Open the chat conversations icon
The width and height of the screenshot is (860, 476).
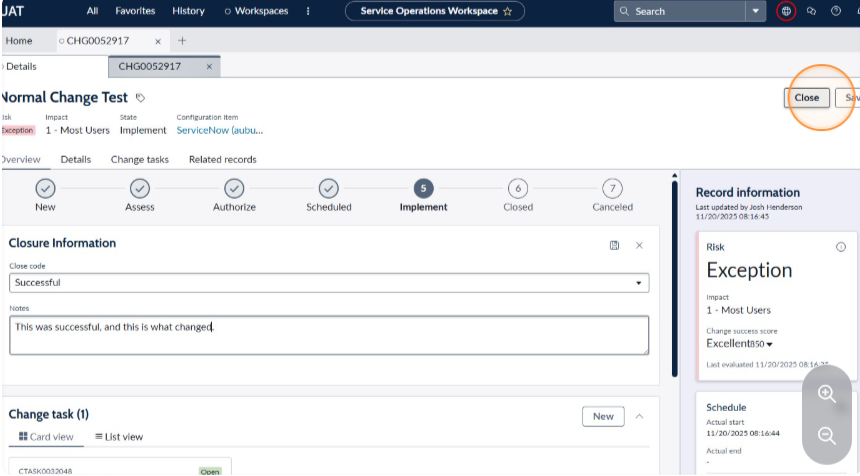point(811,11)
